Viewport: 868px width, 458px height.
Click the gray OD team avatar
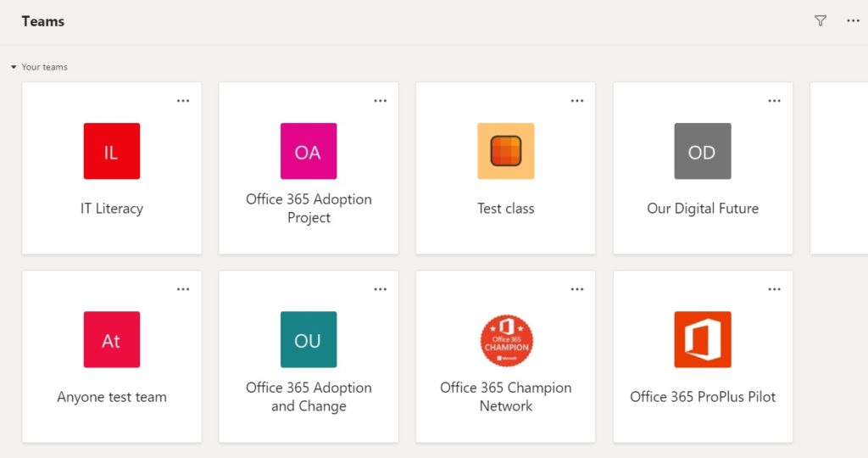click(703, 151)
